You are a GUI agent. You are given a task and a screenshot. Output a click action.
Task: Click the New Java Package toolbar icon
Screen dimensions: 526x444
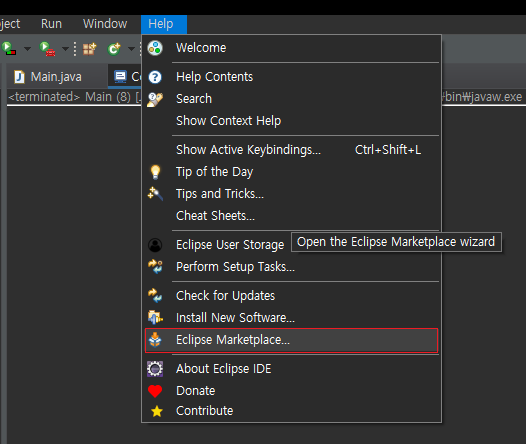coord(90,49)
